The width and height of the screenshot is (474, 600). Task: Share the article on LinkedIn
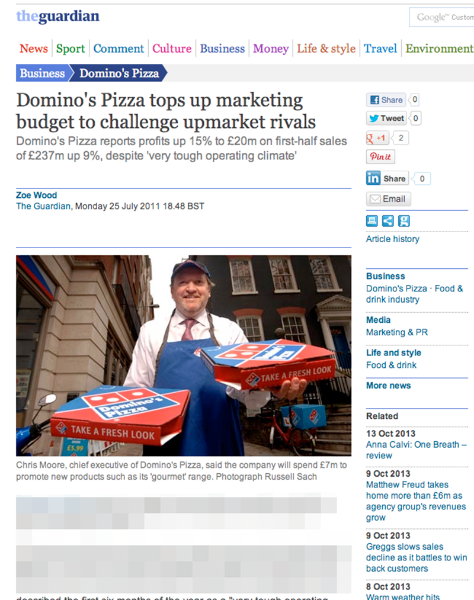click(x=387, y=178)
